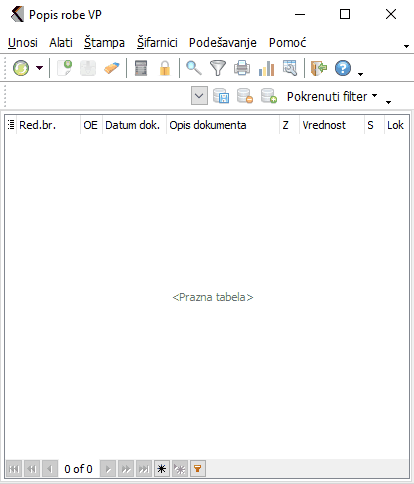Image resolution: width=414 pixels, height=484 pixels.
Task: Click the padlock lock icon
Action: point(165,68)
